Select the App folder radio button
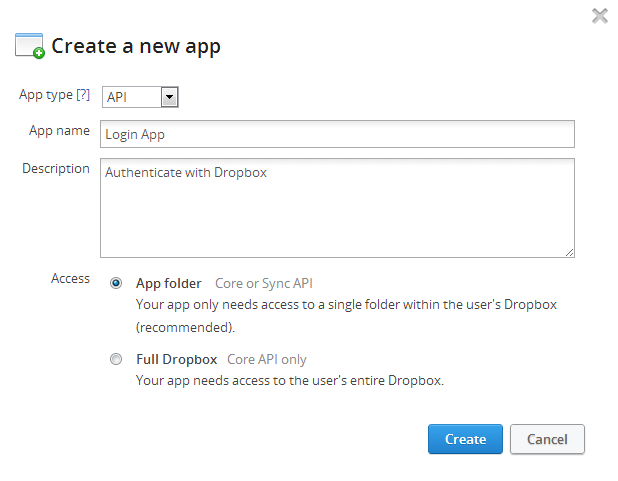 click(116, 283)
